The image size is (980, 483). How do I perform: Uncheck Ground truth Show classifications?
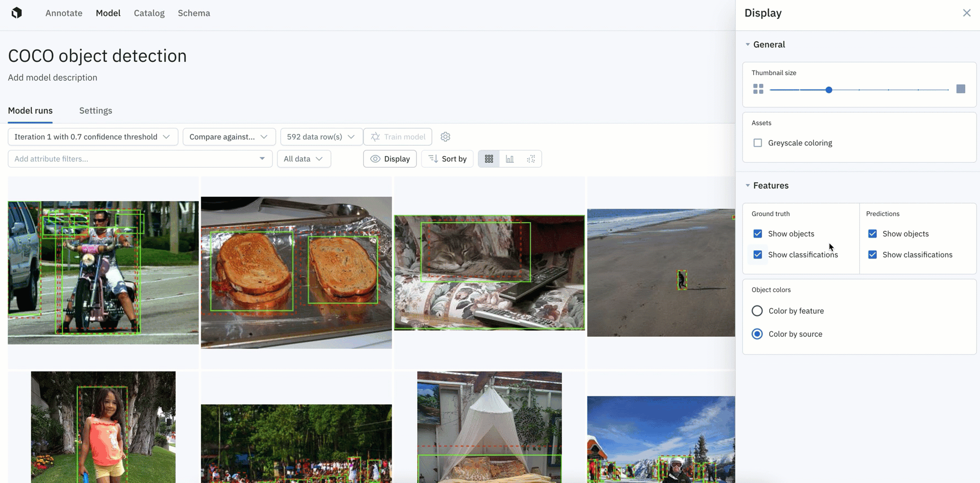[x=758, y=255]
